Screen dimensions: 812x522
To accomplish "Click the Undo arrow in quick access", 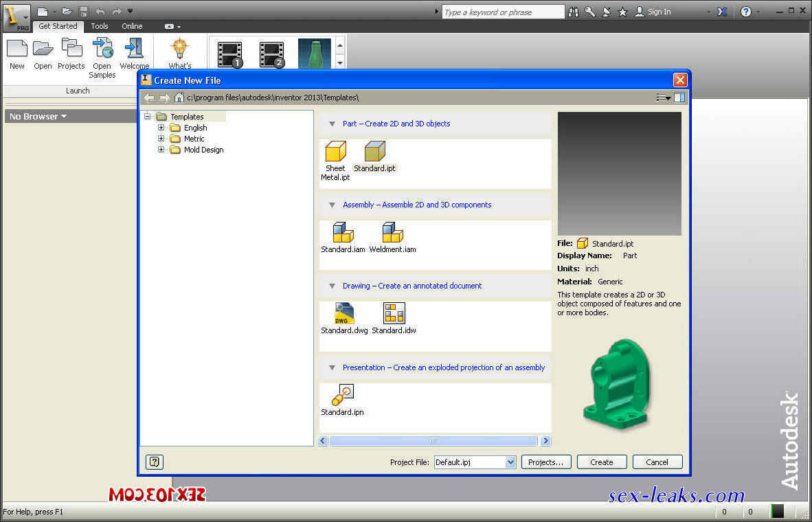I will (100, 12).
